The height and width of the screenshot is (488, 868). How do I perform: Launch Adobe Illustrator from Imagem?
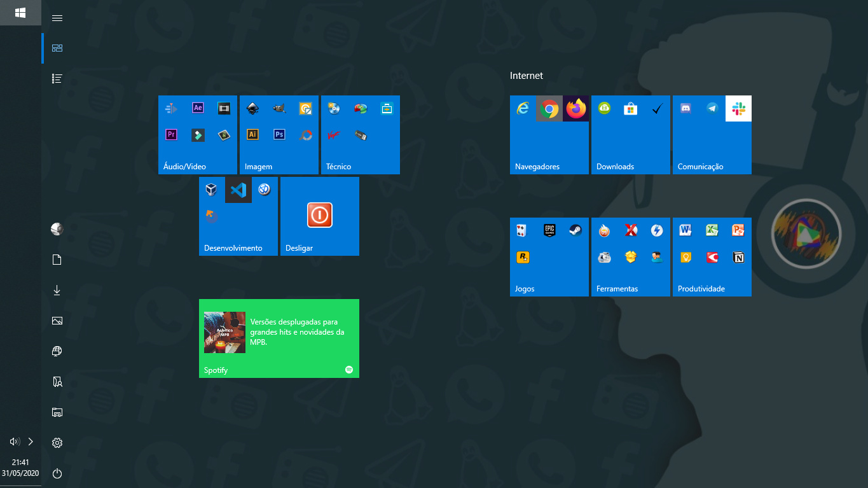tap(252, 134)
